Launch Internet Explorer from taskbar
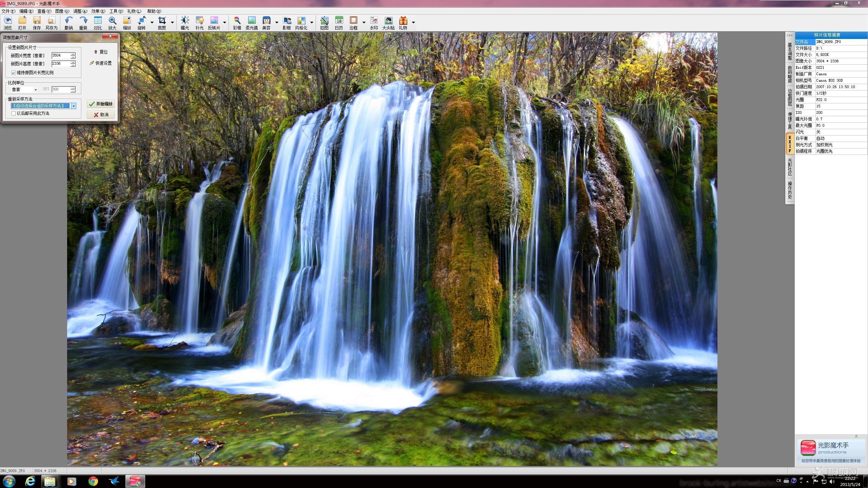The width and height of the screenshot is (868, 488). (30, 481)
